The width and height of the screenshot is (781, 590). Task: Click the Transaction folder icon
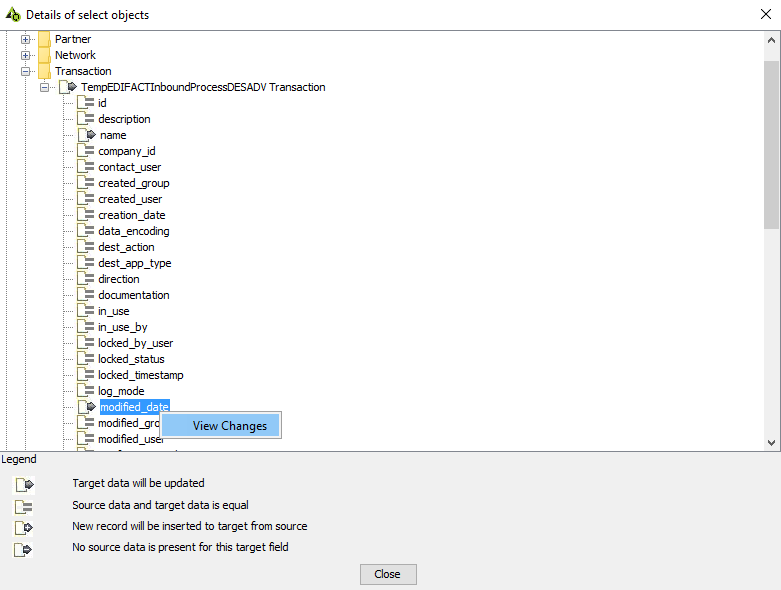click(44, 71)
